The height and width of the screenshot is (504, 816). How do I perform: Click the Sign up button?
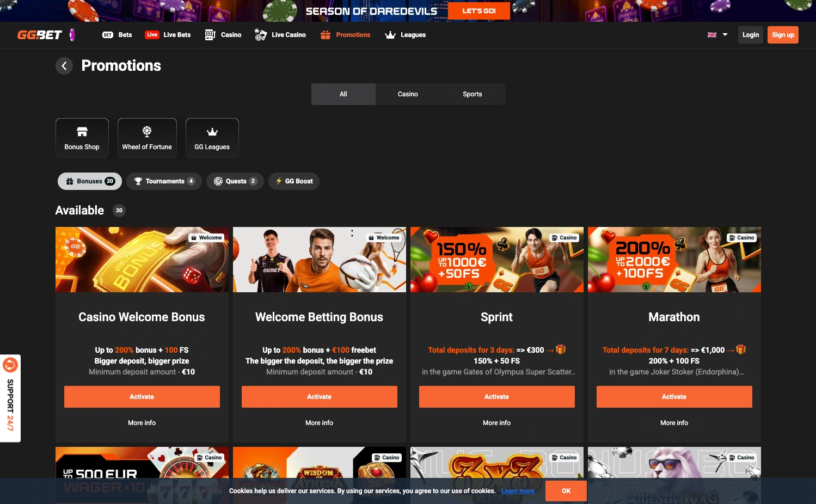pyautogui.click(x=783, y=35)
